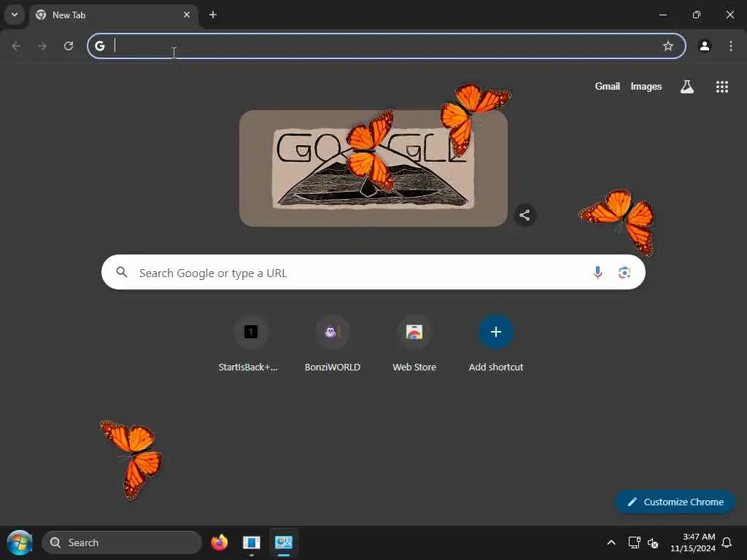Image resolution: width=747 pixels, height=560 pixels.
Task: Open a new tab with plus button
Action: (213, 15)
